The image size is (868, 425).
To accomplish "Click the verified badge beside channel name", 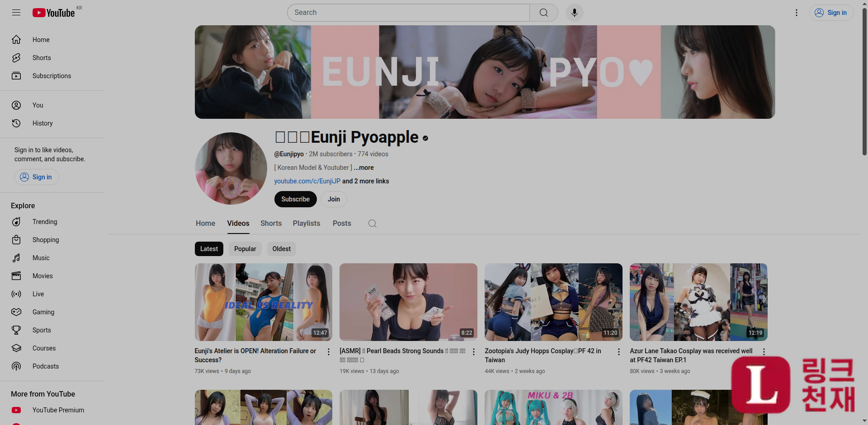I will tap(425, 138).
